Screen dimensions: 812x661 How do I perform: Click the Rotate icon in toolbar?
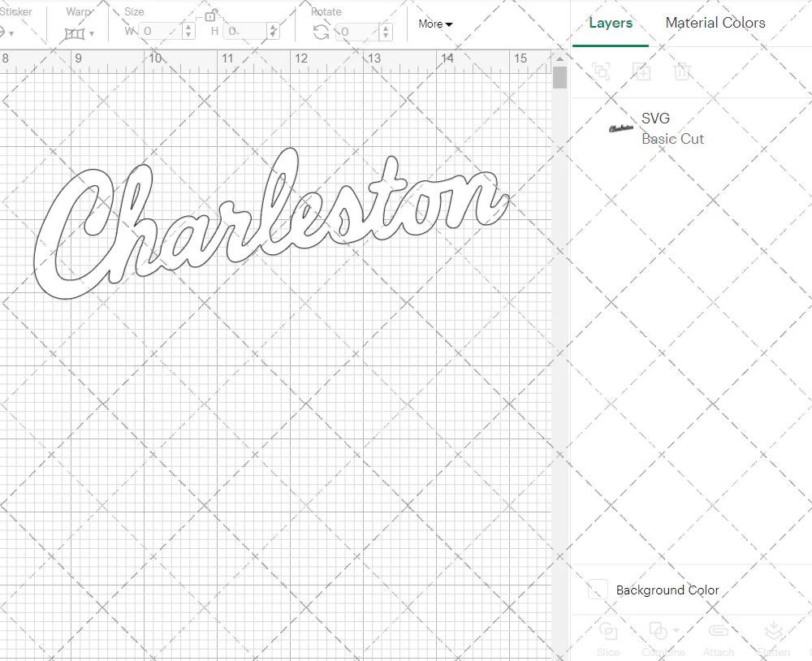pos(322,32)
